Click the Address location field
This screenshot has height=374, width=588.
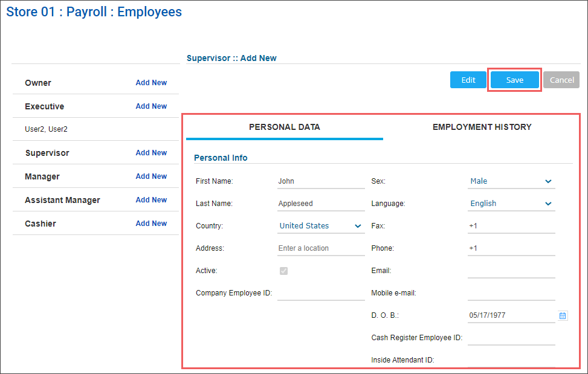321,248
